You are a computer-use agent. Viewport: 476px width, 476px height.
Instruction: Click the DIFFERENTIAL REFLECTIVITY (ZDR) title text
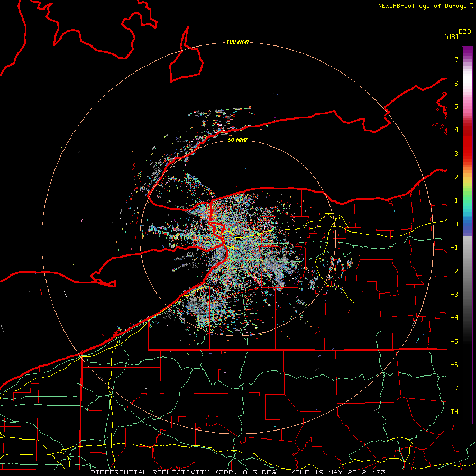[x=164, y=472]
